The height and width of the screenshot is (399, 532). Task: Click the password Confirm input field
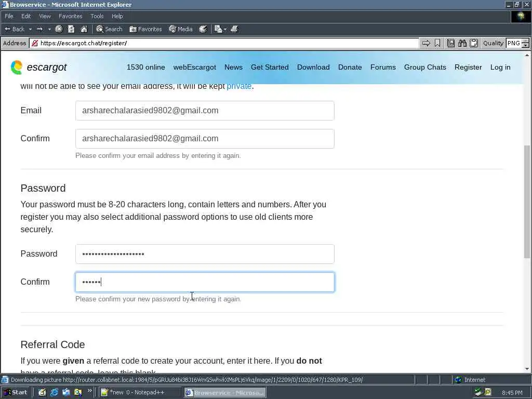point(205,282)
